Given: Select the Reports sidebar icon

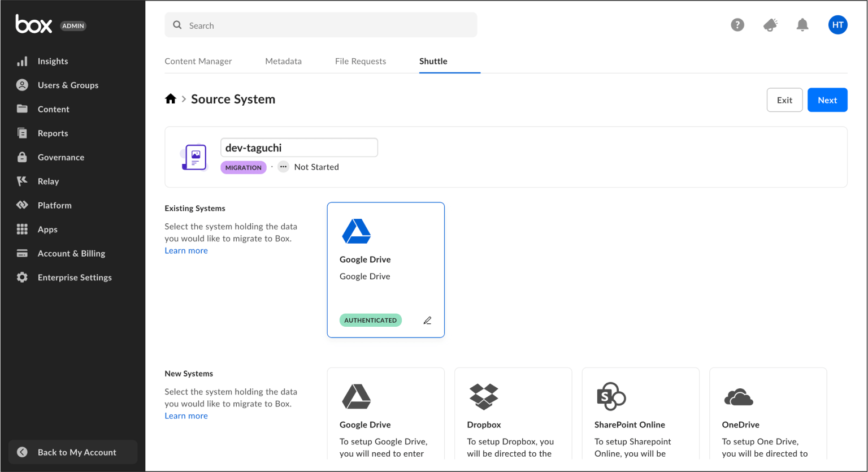Looking at the screenshot, I should click(x=22, y=133).
